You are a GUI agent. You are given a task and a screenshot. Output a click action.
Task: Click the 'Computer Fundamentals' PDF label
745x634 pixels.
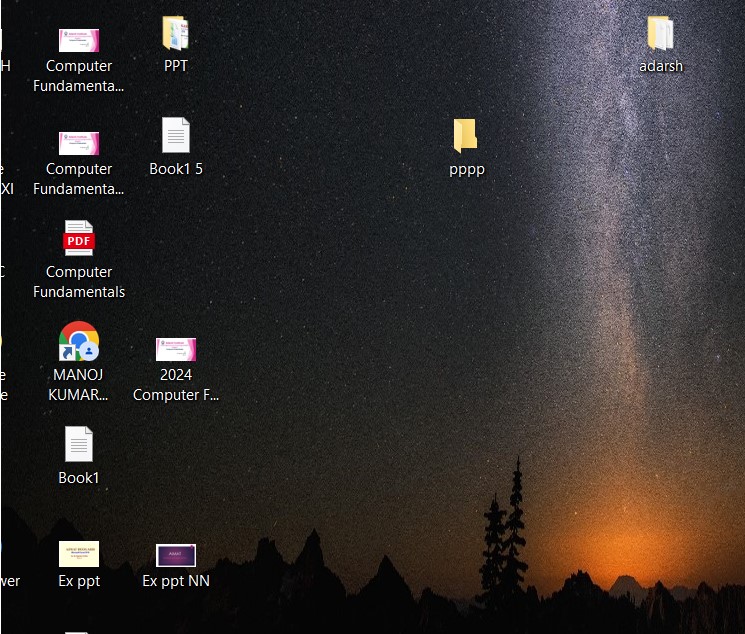[x=79, y=281]
